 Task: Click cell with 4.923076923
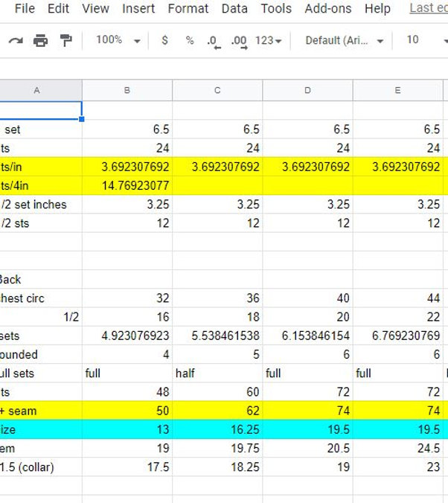(x=127, y=336)
